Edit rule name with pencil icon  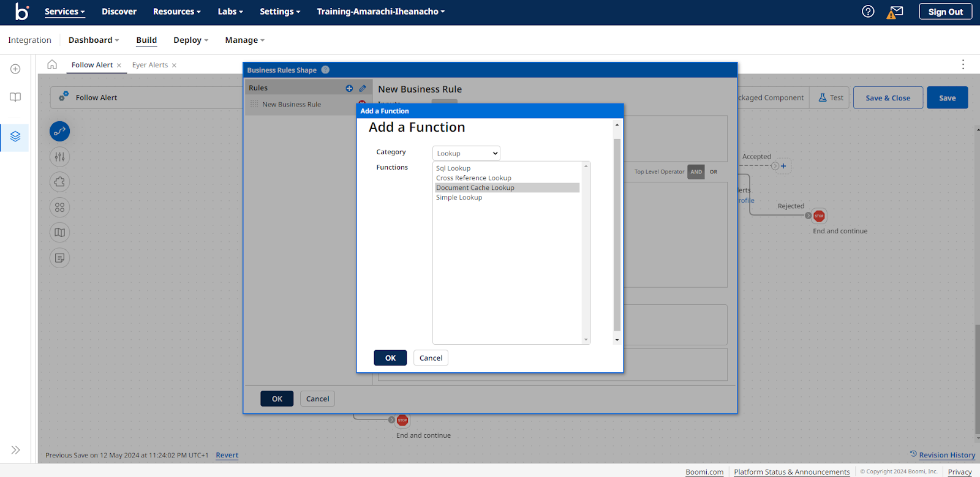(363, 88)
